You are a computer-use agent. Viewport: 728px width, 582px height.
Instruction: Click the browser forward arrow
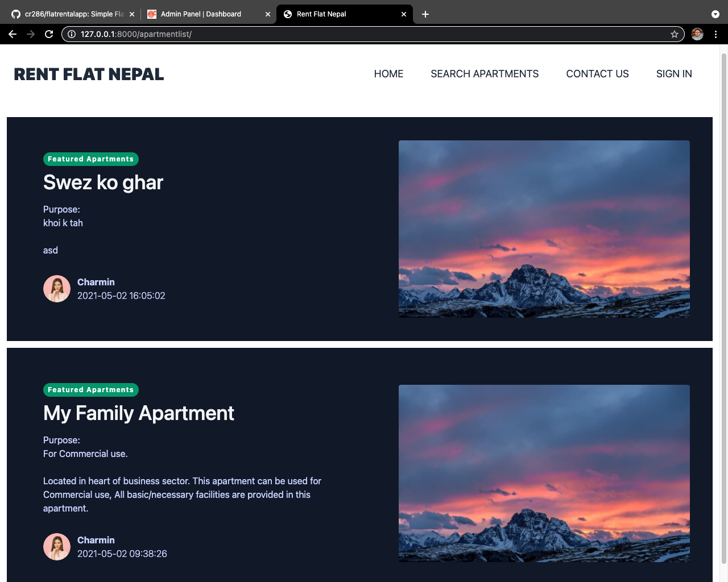click(31, 34)
